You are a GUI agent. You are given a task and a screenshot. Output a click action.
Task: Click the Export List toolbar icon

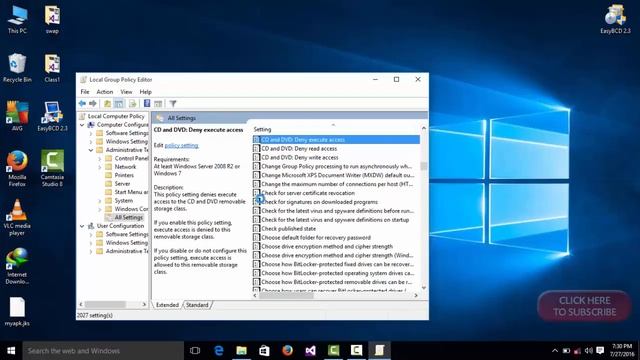click(133, 104)
